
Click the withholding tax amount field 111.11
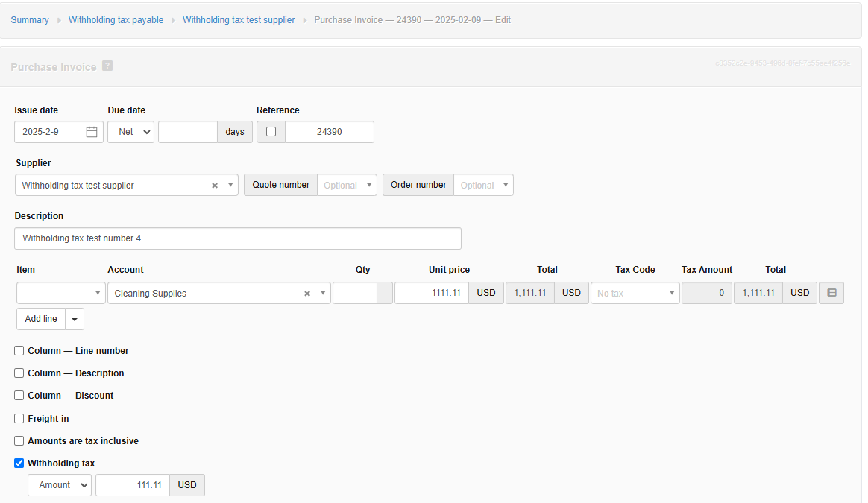(133, 484)
